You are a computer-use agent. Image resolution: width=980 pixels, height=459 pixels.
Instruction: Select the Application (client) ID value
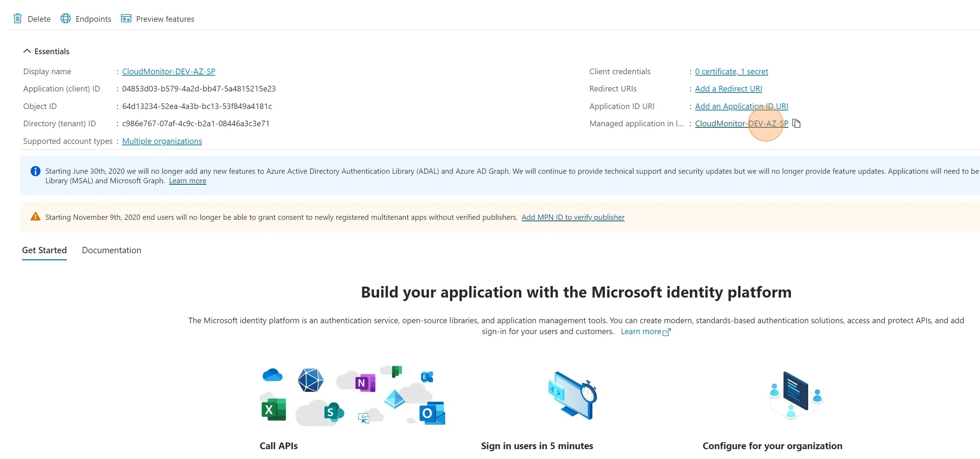[199, 89]
